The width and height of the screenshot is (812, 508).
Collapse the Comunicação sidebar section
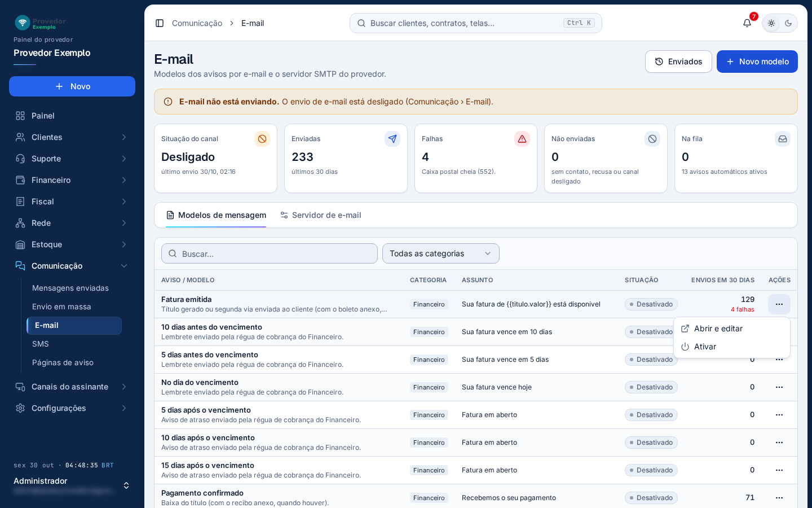point(72,266)
